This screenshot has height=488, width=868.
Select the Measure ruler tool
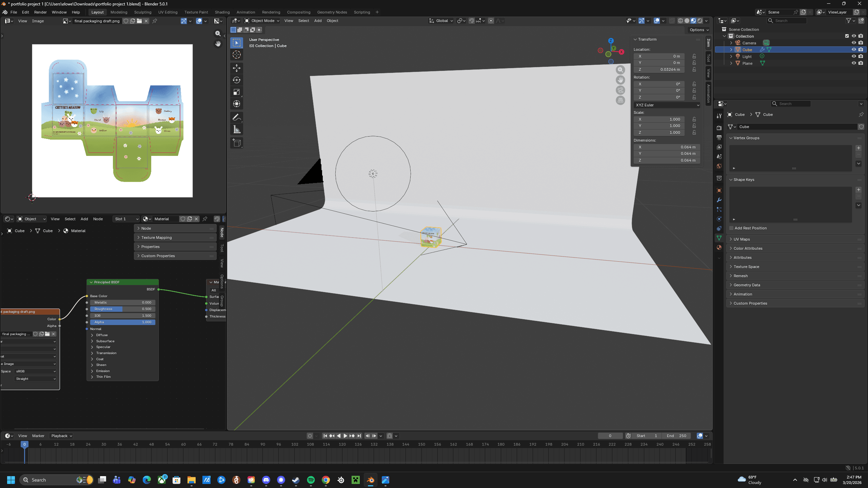[236, 129]
